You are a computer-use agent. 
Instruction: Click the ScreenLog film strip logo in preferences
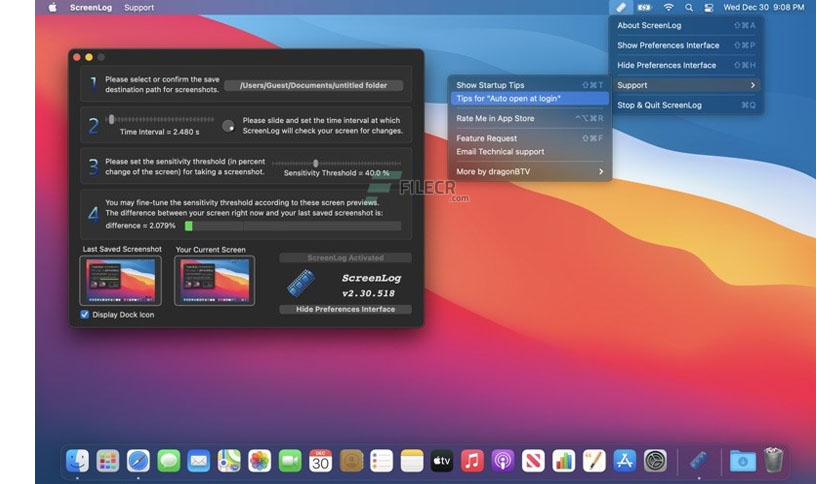click(301, 283)
